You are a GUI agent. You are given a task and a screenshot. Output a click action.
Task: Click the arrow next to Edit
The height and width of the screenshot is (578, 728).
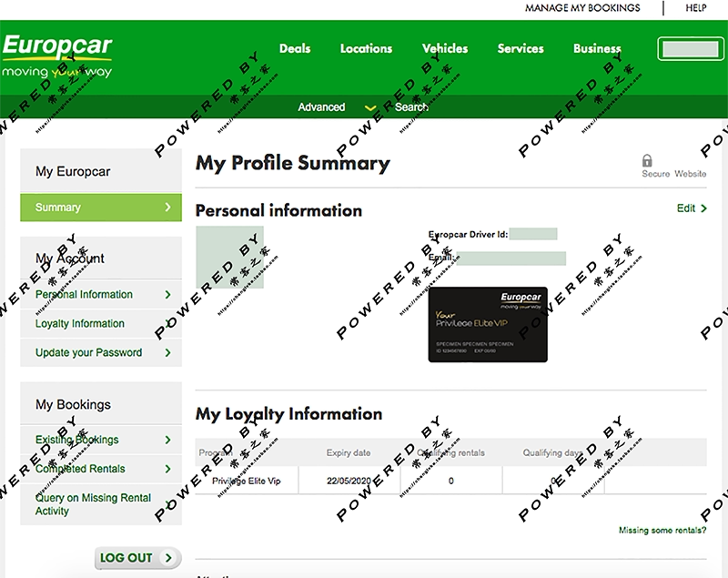tap(703, 208)
